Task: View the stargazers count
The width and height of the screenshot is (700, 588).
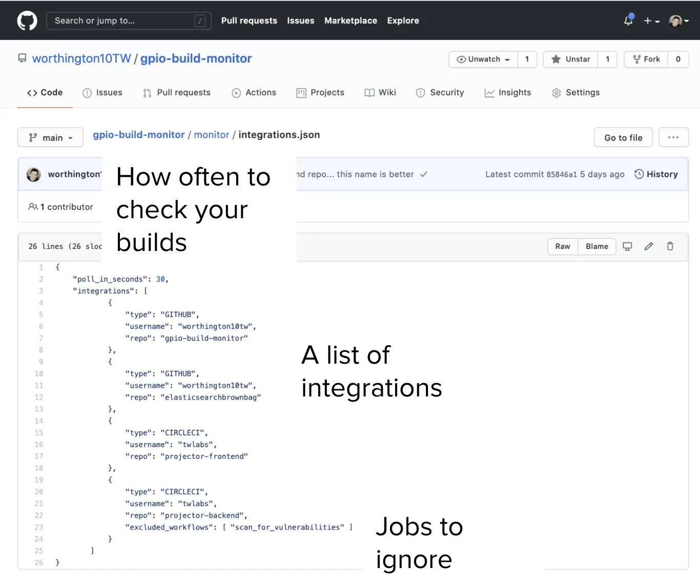Action: click(608, 59)
